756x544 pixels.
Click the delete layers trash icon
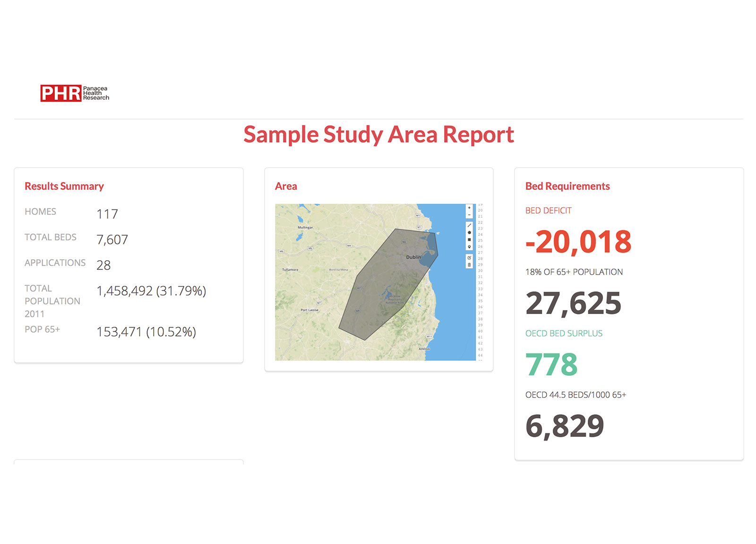tap(469, 265)
